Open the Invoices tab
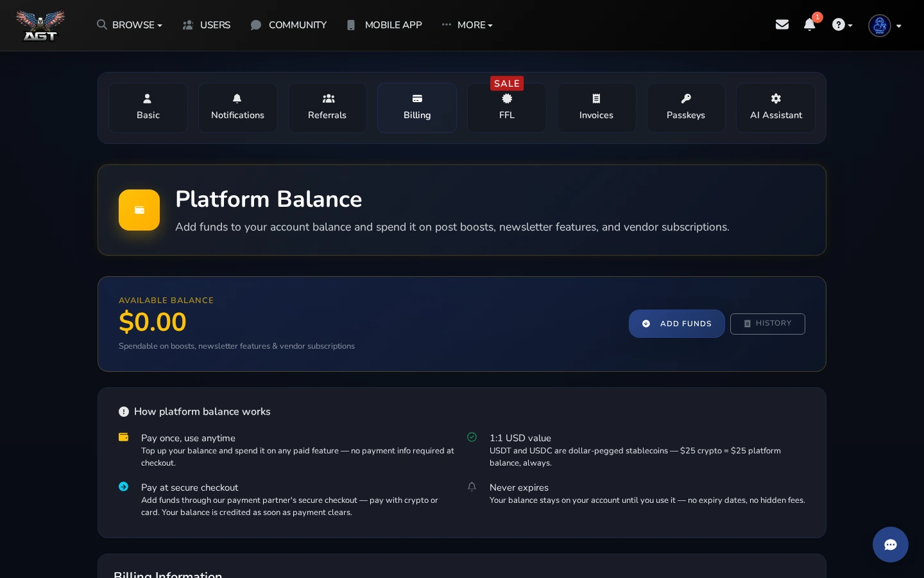Image resolution: width=924 pixels, height=578 pixels. 596,108
